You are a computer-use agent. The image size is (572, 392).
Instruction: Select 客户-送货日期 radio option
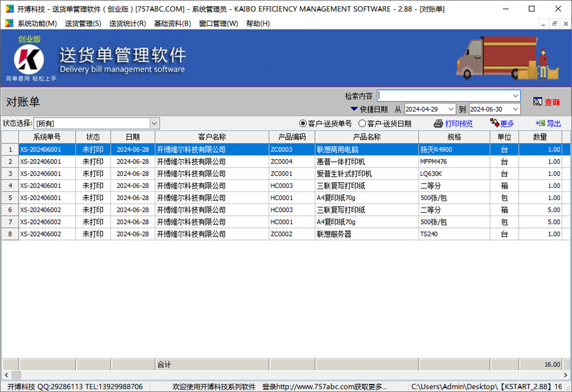click(362, 123)
